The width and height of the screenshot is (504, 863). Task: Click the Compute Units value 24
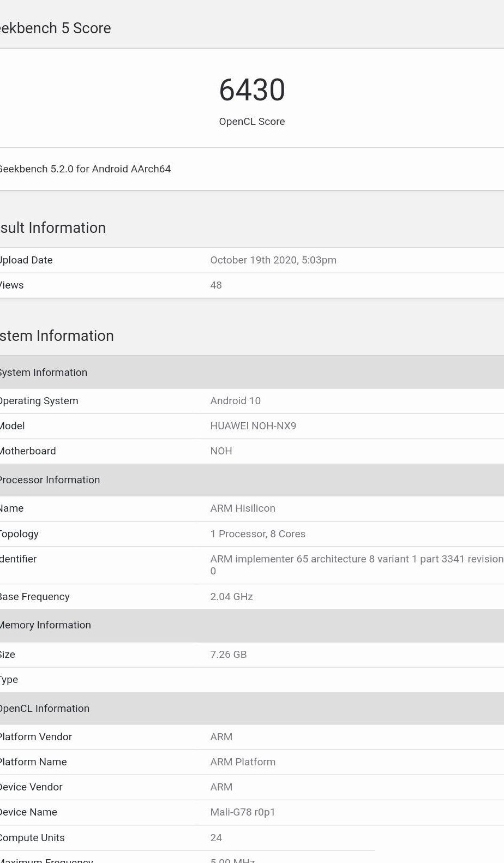point(216,838)
